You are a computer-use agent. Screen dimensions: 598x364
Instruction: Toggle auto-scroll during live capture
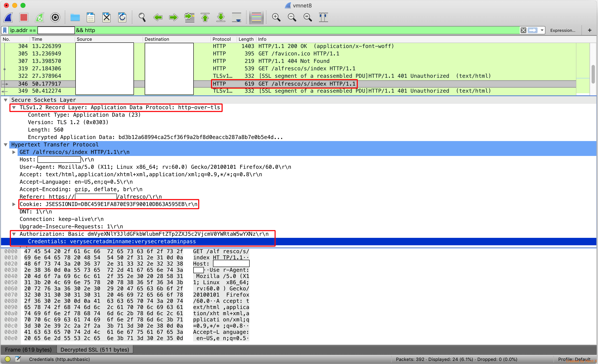point(237,17)
